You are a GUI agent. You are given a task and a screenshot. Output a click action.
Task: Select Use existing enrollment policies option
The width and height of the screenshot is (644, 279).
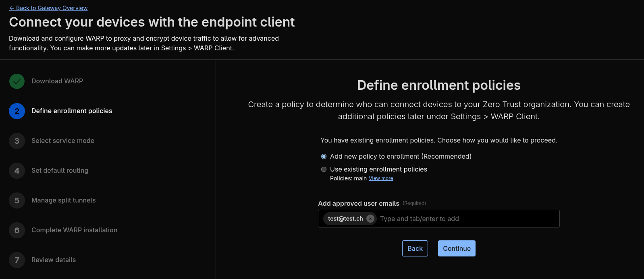[324, 169]
